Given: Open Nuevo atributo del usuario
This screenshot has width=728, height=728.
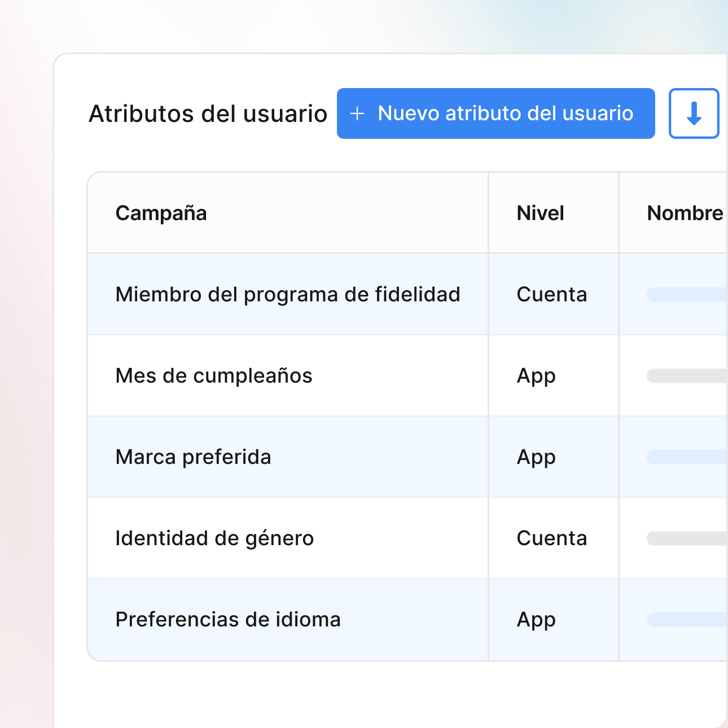Looking at the screenshot, I should tap(495, 113).
